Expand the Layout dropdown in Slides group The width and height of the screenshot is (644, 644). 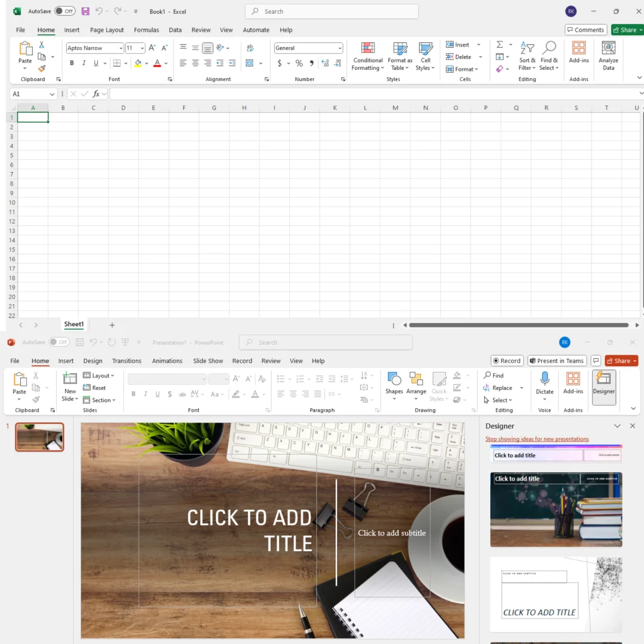(99, 376)
